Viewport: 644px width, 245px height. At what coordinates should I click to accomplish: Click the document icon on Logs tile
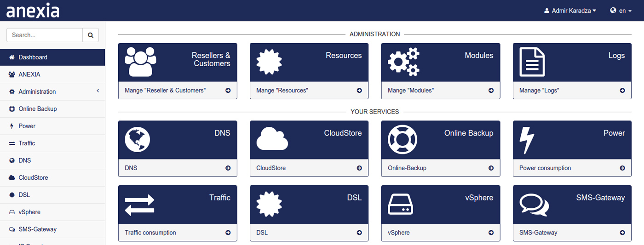point(532,62)
